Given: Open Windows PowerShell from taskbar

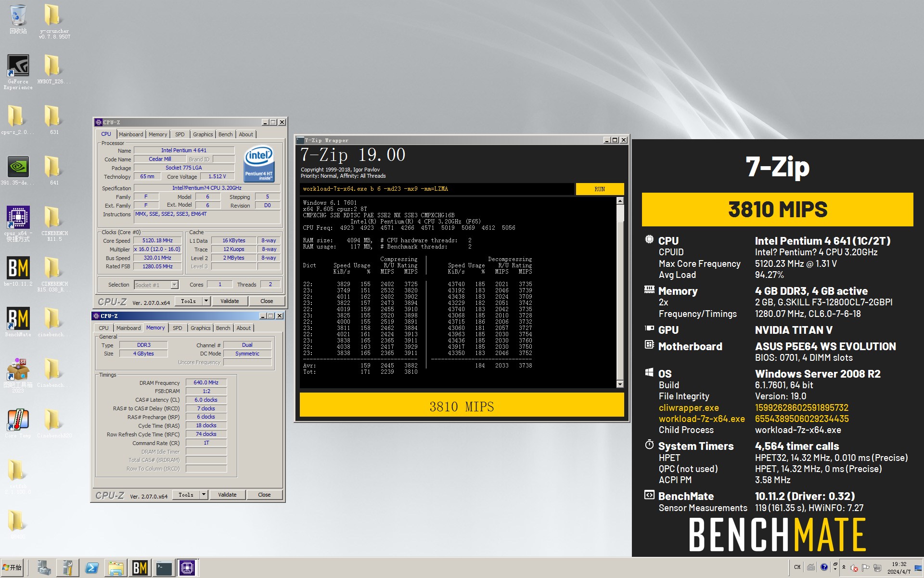Looking at the screenshot, I should click(x=91, y=568).
